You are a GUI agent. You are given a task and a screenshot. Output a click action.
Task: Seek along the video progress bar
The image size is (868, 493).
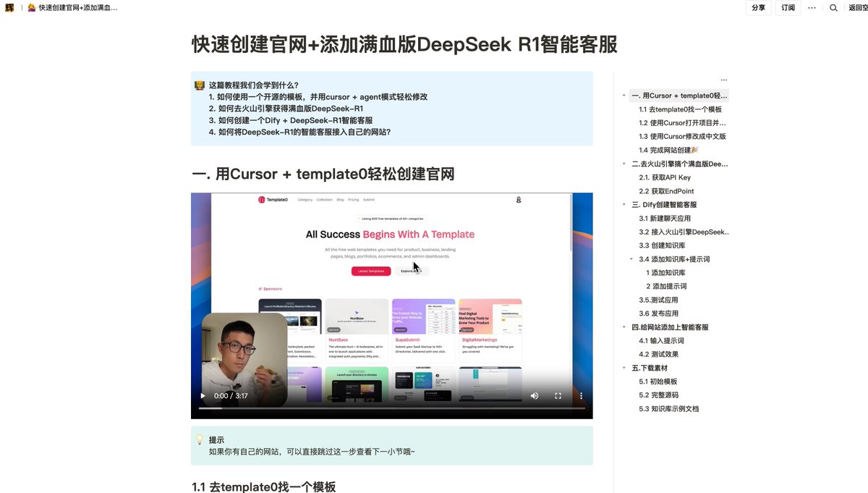click(x=391, y=408)
